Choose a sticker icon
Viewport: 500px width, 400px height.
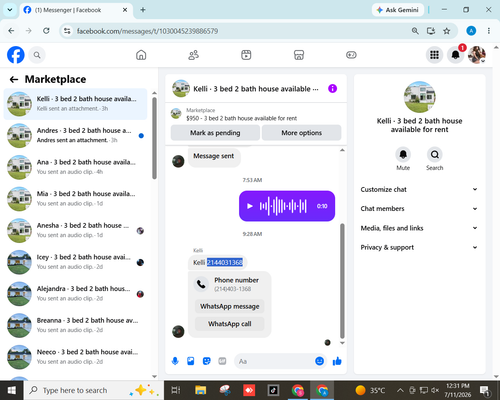click(207, 361)
